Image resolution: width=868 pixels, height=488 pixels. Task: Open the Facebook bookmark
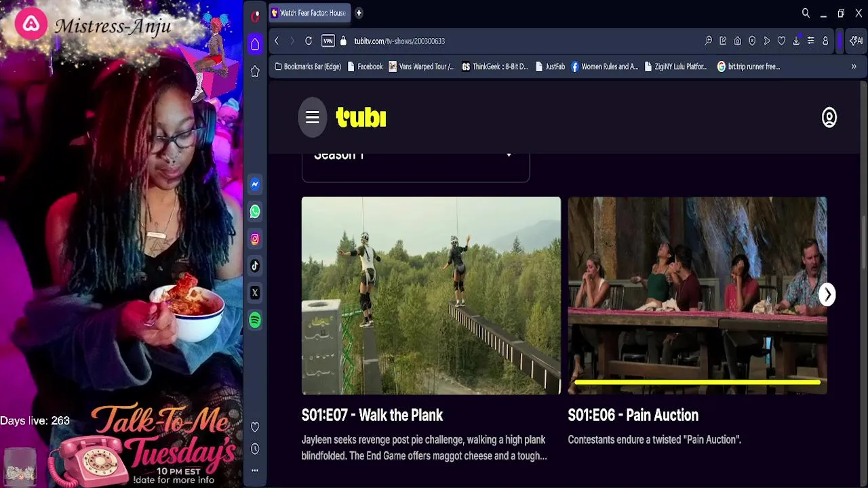point(365,66)
